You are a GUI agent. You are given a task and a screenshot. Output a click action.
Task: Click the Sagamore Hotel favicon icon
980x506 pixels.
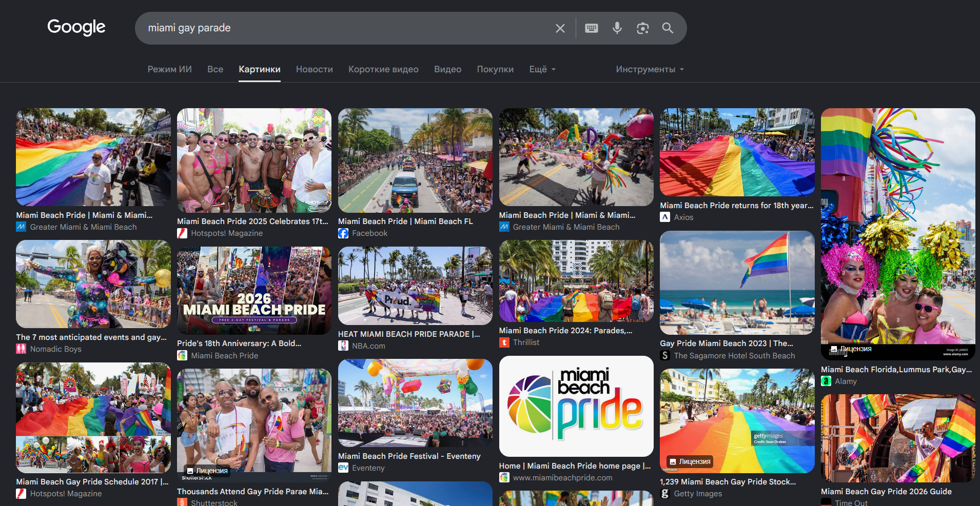tap(665, 355)
